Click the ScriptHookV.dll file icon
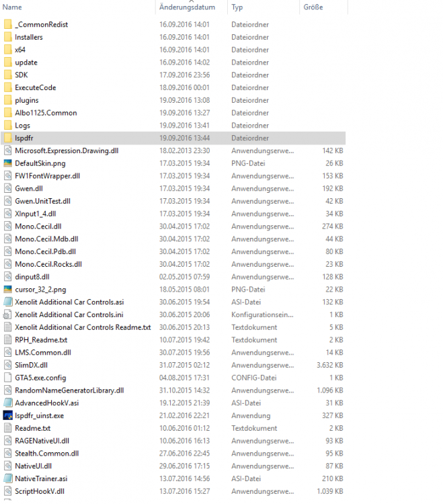Viewport: 443px width, 504px height. click(7, 491)
